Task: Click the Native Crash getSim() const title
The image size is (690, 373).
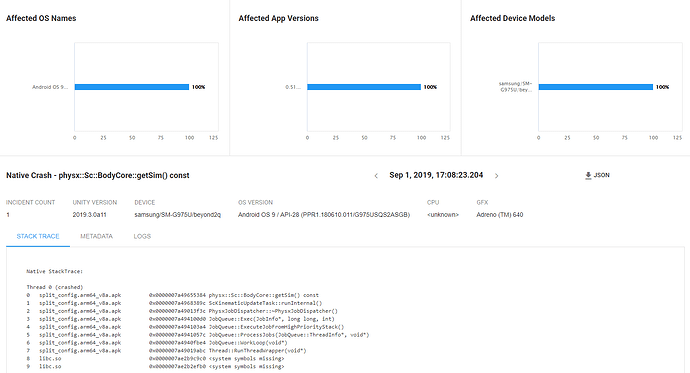Action: click(98, 175)
